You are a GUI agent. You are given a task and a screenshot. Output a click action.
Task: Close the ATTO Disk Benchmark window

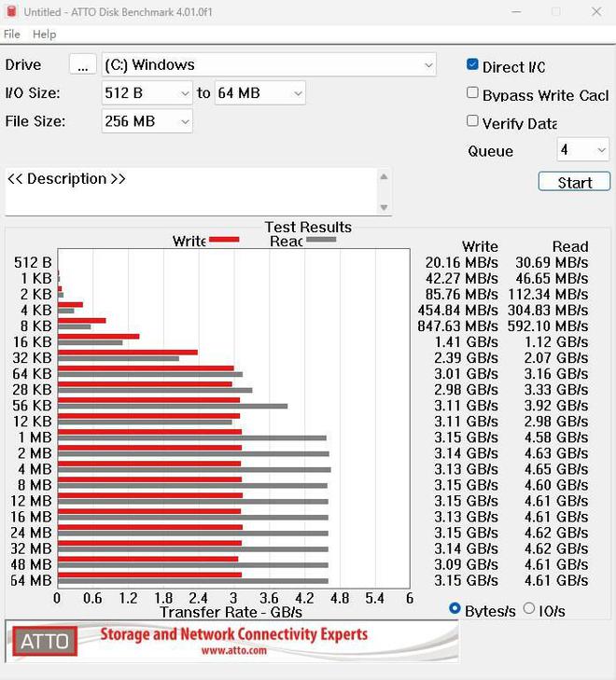click(x=596, y=12)
